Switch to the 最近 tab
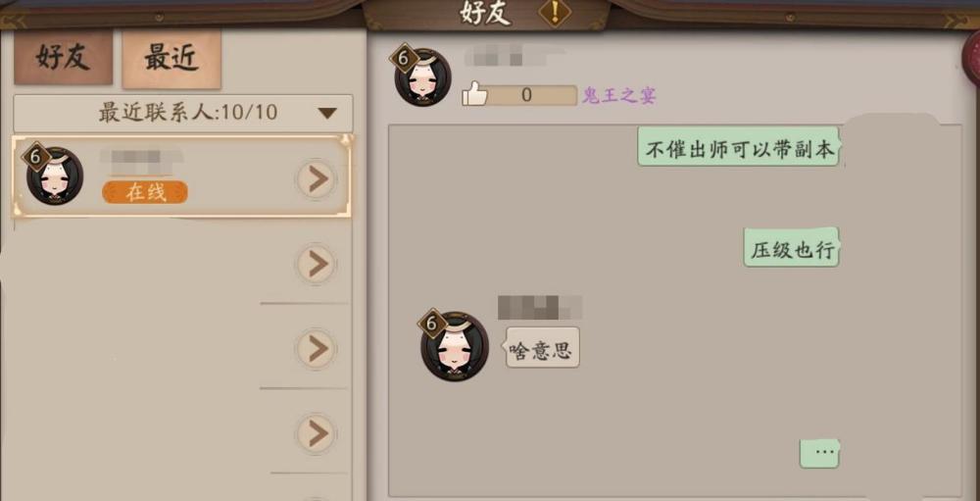This screenshot has height=501, width=980. pyautogui.click(x=171, y=59)
